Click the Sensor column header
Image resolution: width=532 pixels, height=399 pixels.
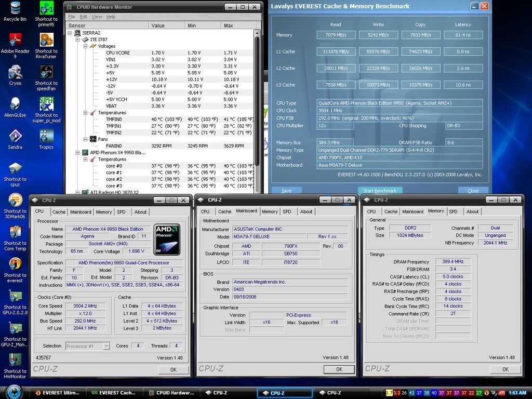pyautogui.click(x=107, y=25)
